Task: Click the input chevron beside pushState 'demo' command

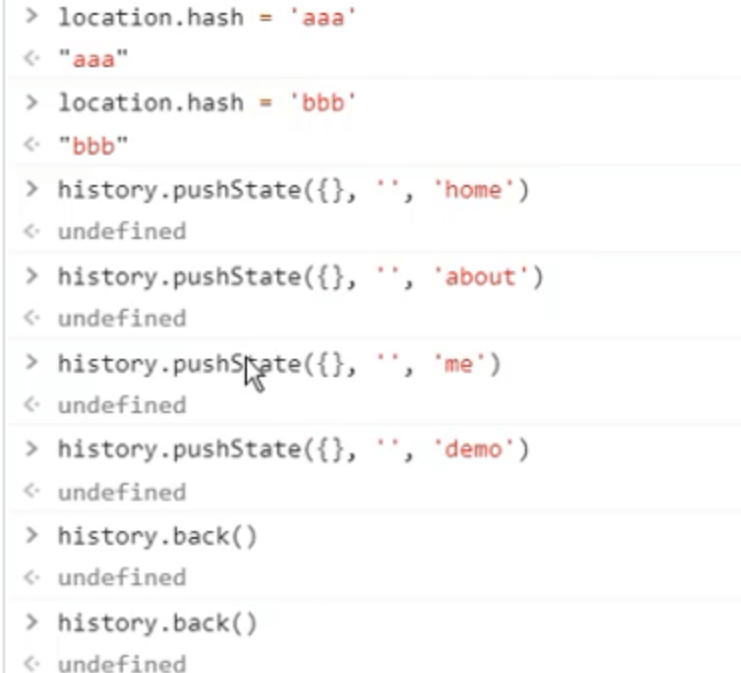Action: point(32,449)
